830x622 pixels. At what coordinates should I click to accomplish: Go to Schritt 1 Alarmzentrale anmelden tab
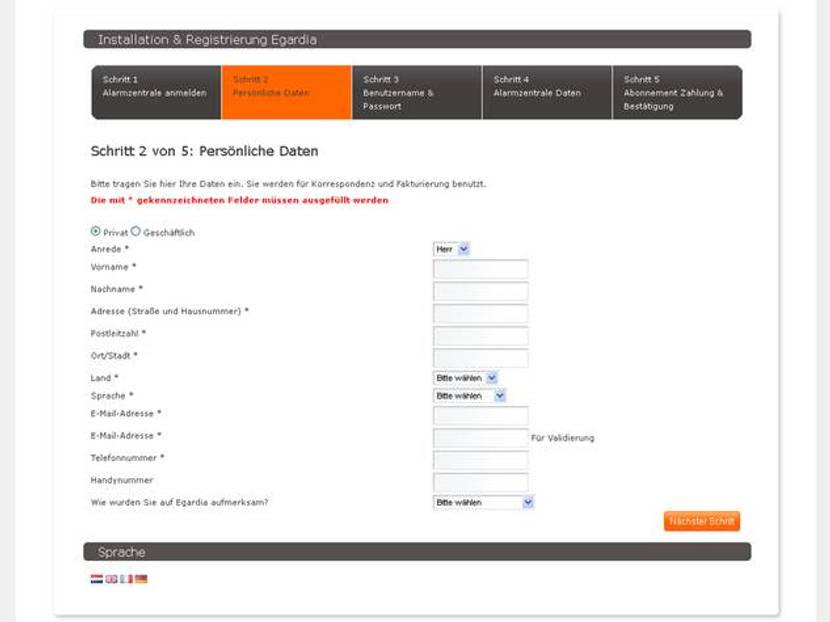[x=156, y=93]
